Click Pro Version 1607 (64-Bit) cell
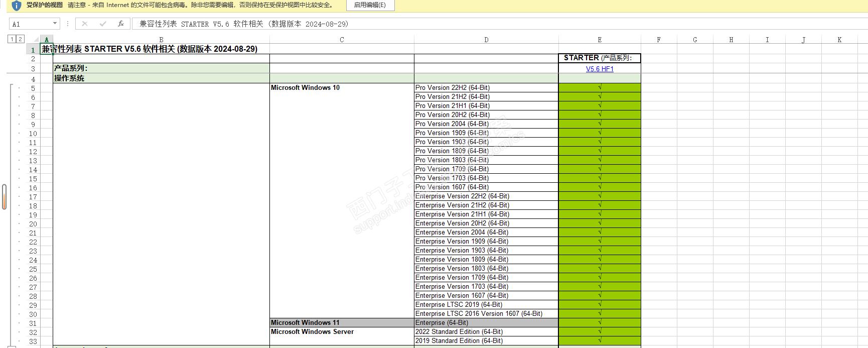The width and height of the screenshot is (868, 348). point(486,187)
